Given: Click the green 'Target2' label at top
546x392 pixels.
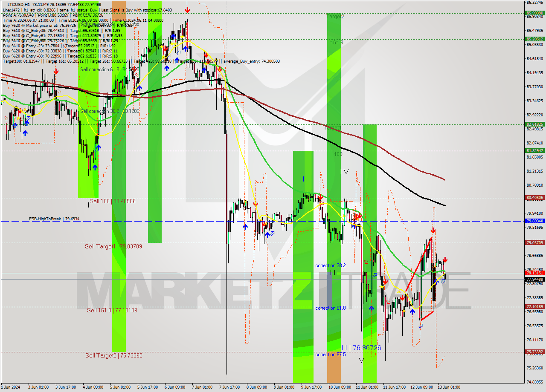Looking at the screenshot, I should coord(335,17).
